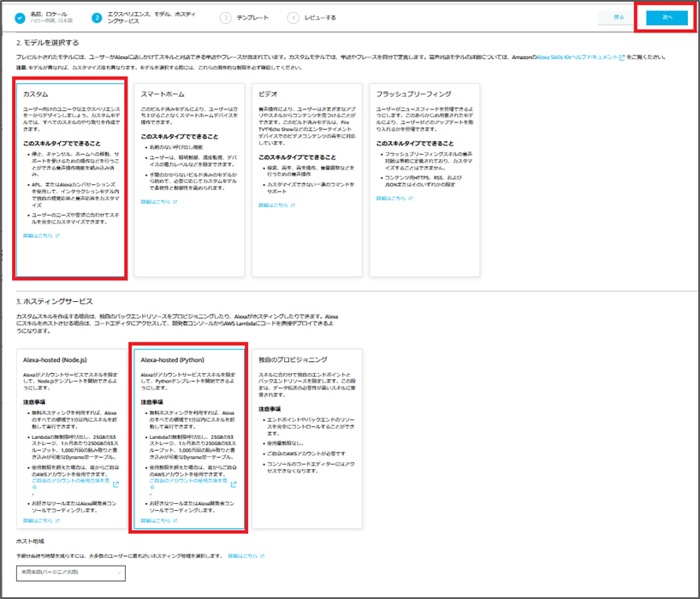700x599 pixels.
Task: Select 独自のプロビジョニング hosting card
Action: (306, 439)
